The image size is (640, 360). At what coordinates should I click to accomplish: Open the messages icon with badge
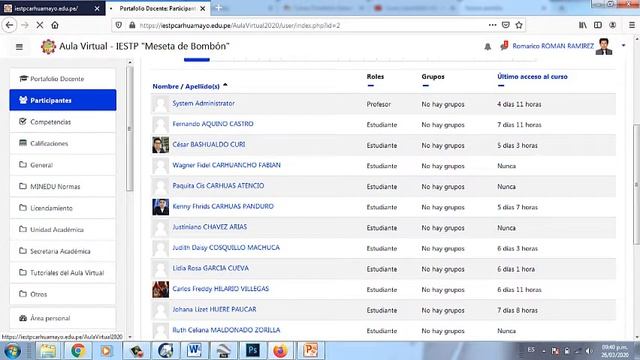(x=504, y=46)
